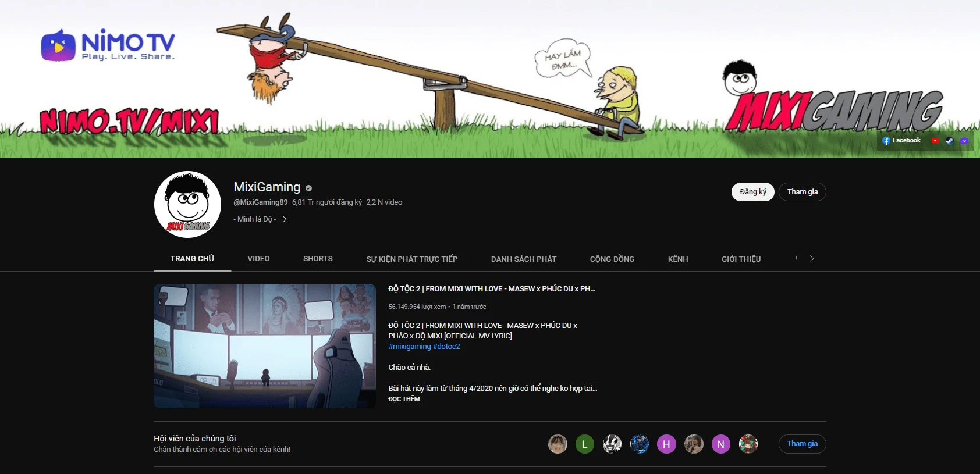Click the MixiGaming channel avatar
This screenshot has height=474, width=980.
pos(187,204)
